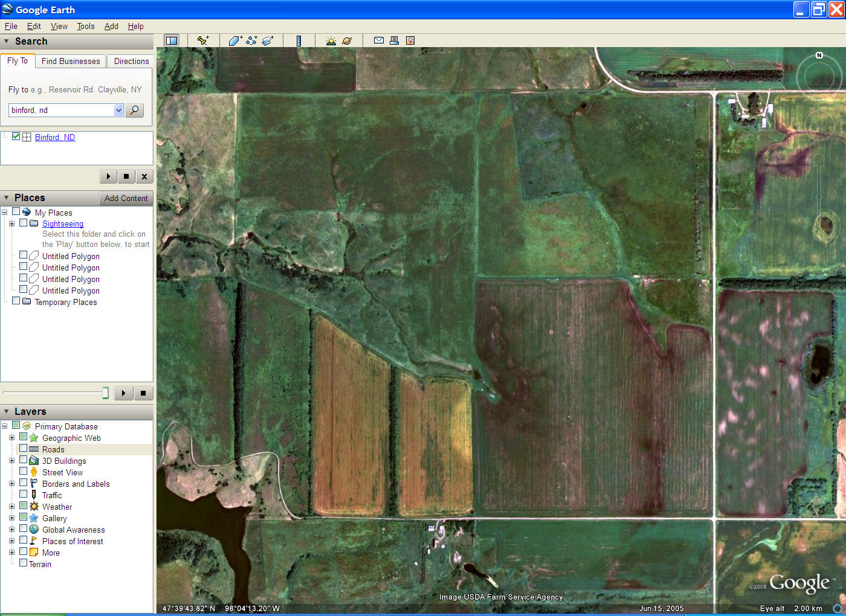Collapse the Layers panel header arrow
This screenshot has width=846, height=616.
coord(7,411)
